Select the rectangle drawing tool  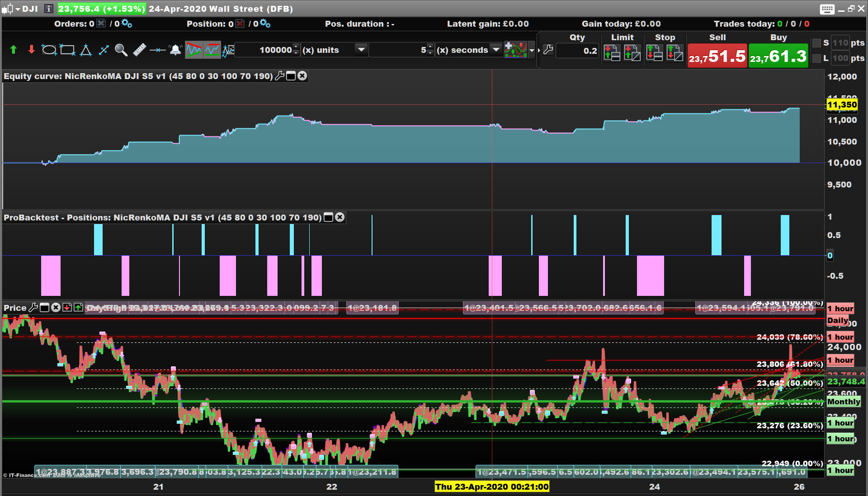pos(67,50)
